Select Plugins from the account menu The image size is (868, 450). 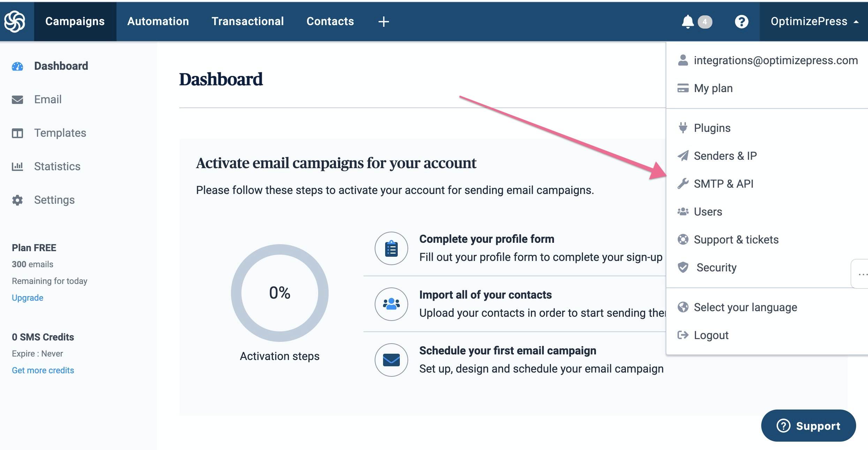point(712,128)
